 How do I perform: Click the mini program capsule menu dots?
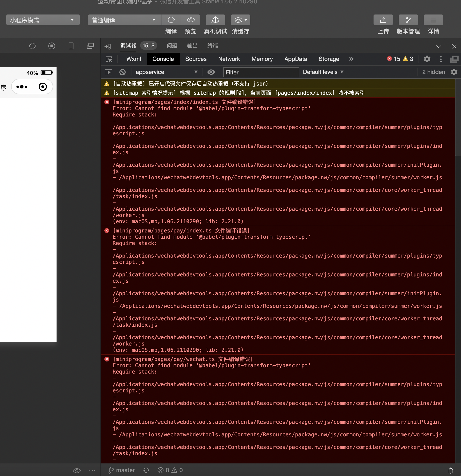click(22, 87)
